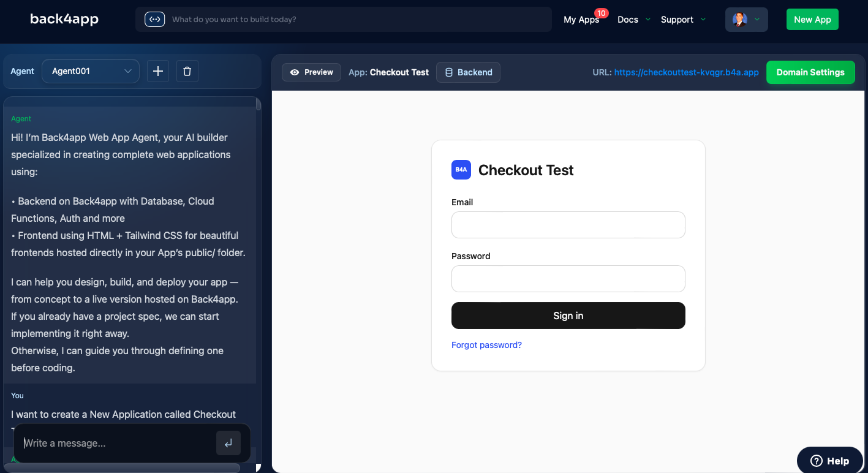Open My Apps
The width and height of the screenshot is (868, 473).
pos(581,20)
